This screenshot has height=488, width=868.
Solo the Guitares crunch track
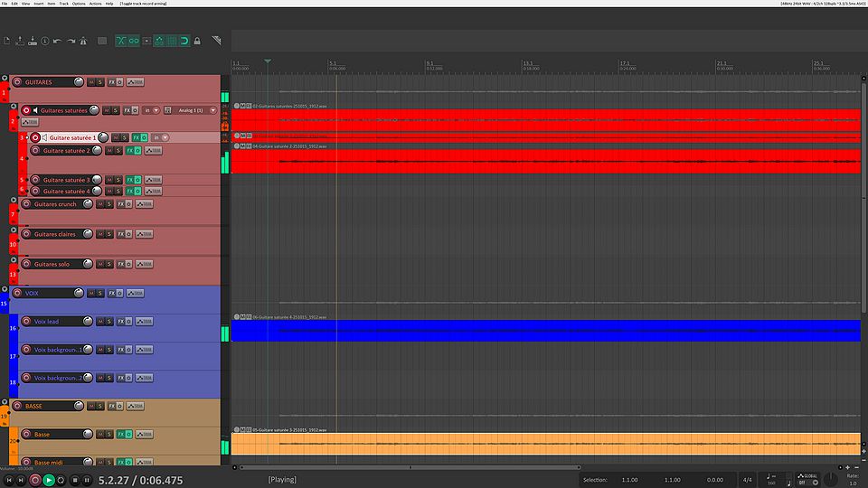pos(109,204)
